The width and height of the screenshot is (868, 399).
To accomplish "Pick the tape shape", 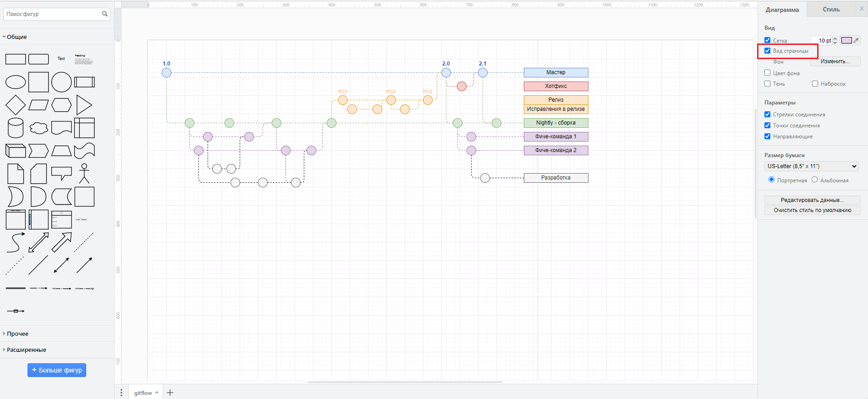I will [84, 151].
